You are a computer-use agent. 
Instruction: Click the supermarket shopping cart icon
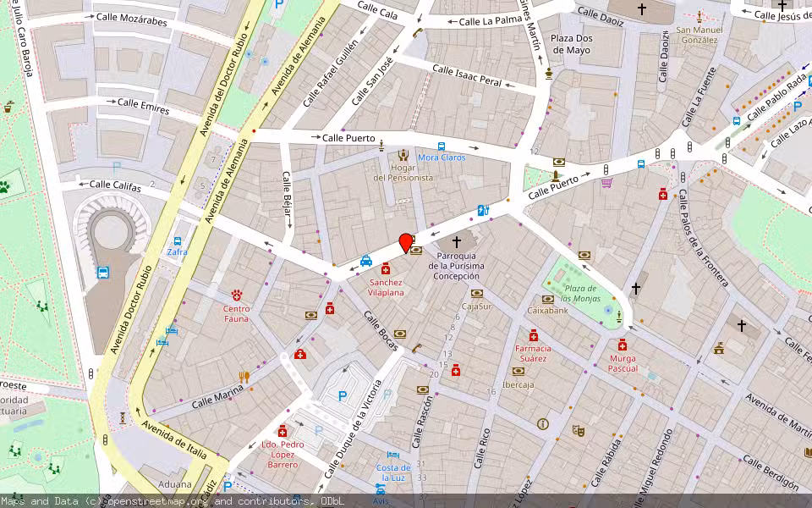(x=606, y=183)
